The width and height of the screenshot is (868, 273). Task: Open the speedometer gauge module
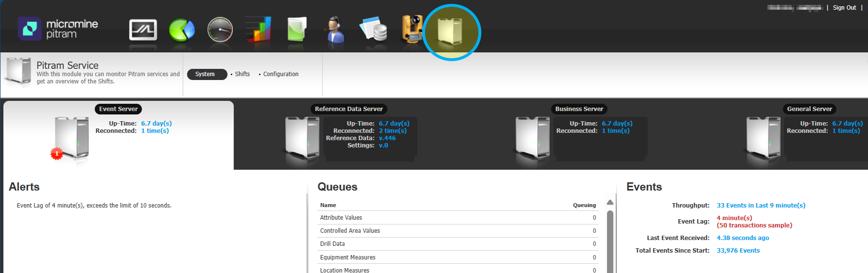220,30
